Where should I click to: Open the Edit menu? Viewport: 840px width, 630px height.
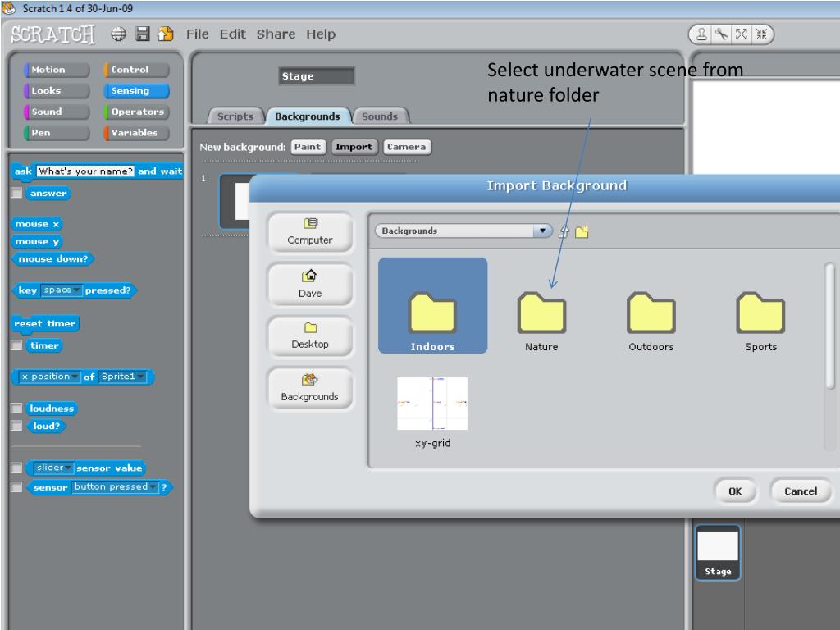pos(232,34)
